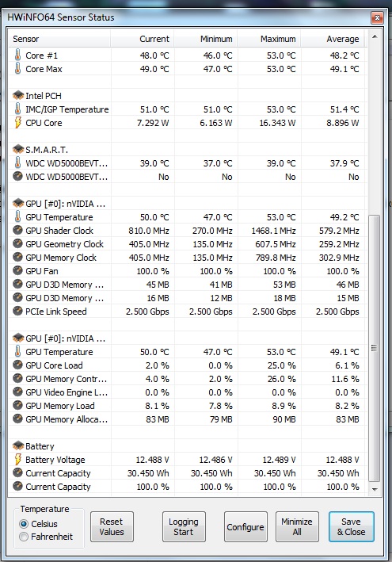Click the Sensor column header
The height and width of the screenshot is (562, 392).
[59, 39]
